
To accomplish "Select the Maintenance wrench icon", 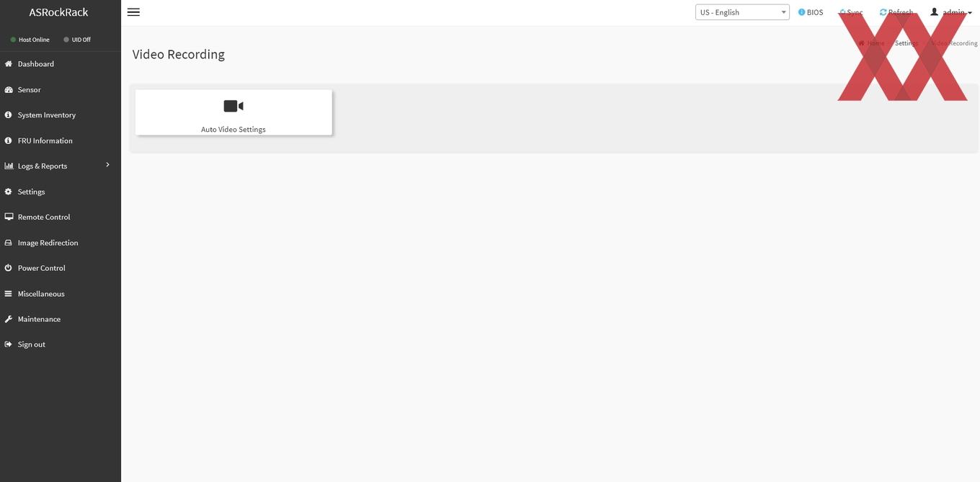I will [9, 319].
